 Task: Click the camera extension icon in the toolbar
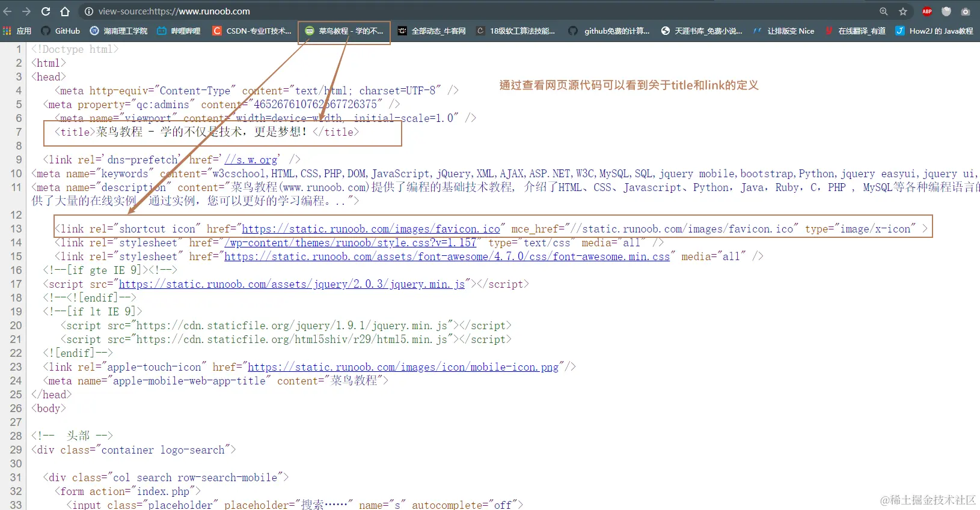[966, 11]
